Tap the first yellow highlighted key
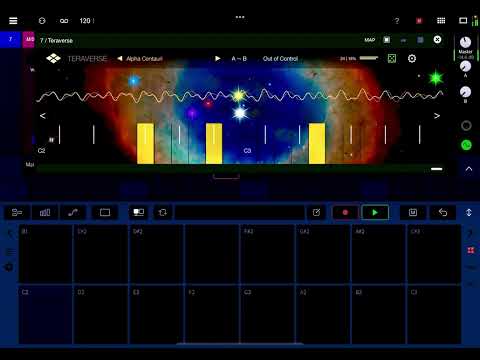 pyautogui.click(x=145, y=143)
